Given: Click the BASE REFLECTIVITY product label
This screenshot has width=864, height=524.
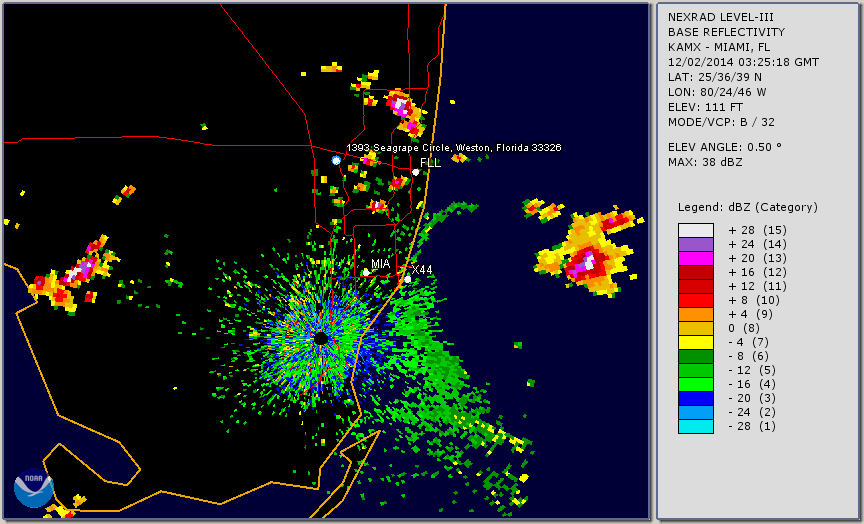Looking at the screenshot, I should [x=726, y=33].
